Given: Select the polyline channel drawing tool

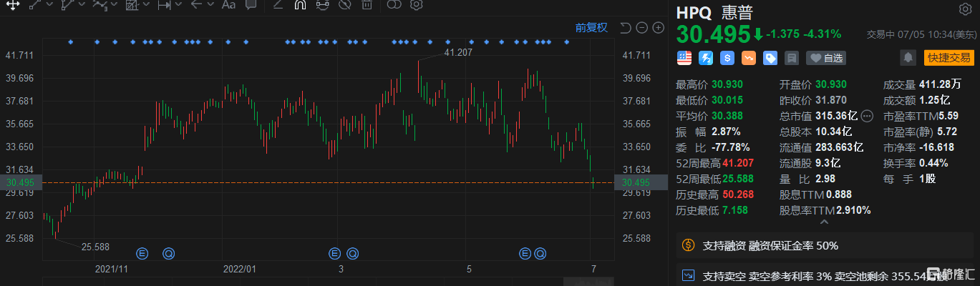Looking at the screenshot, I should coord(67,4).
